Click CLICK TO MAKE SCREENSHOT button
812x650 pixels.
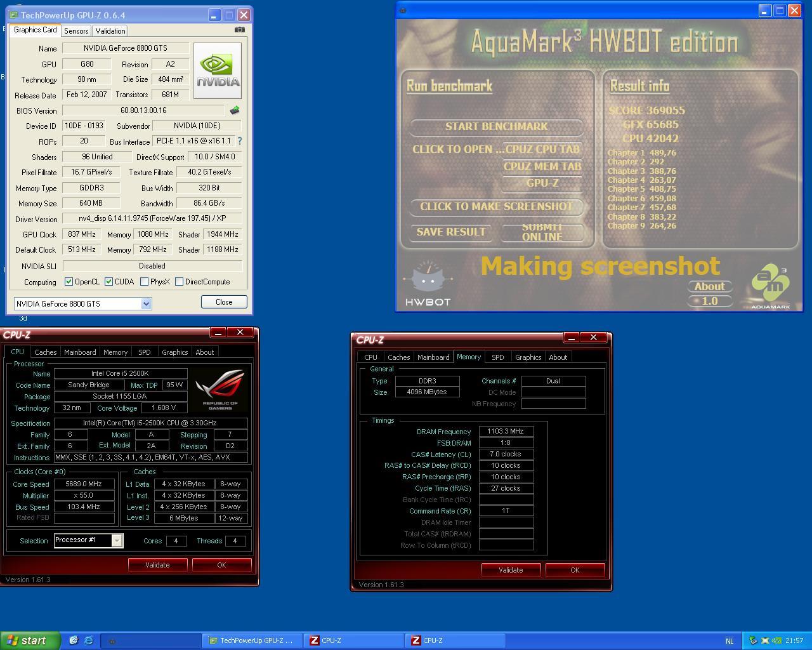496,206
